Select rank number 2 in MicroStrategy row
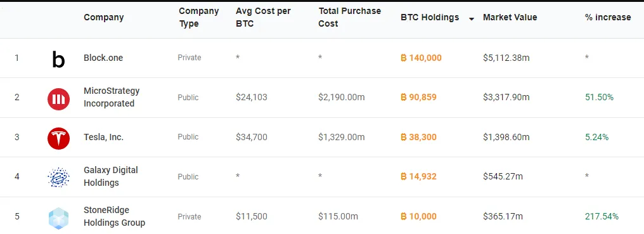 pos(17,98)
